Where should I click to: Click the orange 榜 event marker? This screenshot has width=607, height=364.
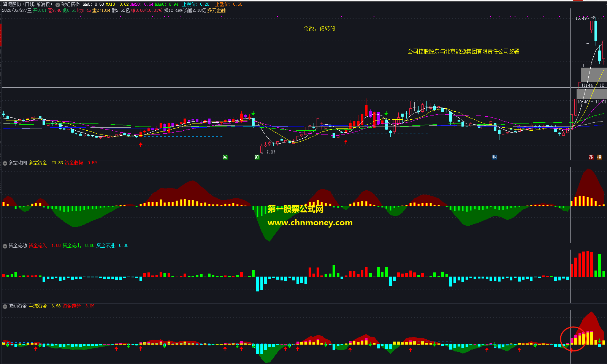click(599, 157)
